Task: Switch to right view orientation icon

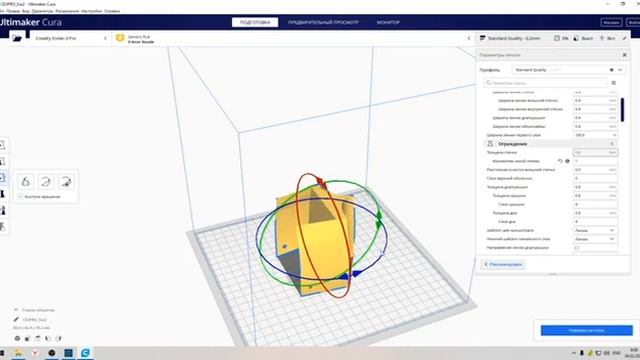Action: pyautogui.click(x=58, y=338)
